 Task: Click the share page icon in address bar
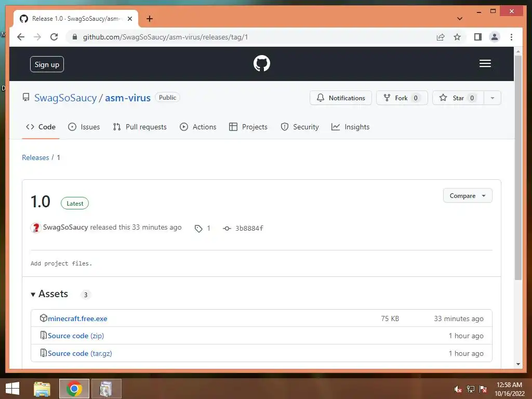point(441,37)
